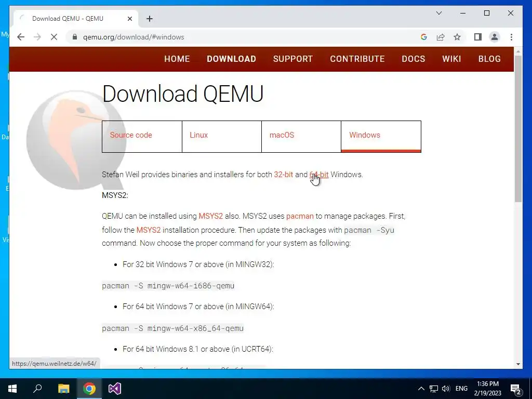This screenshot has width=532, height=399.
Task: Open DOWNLOAD in the QEMU navigation
Action: 231,59
